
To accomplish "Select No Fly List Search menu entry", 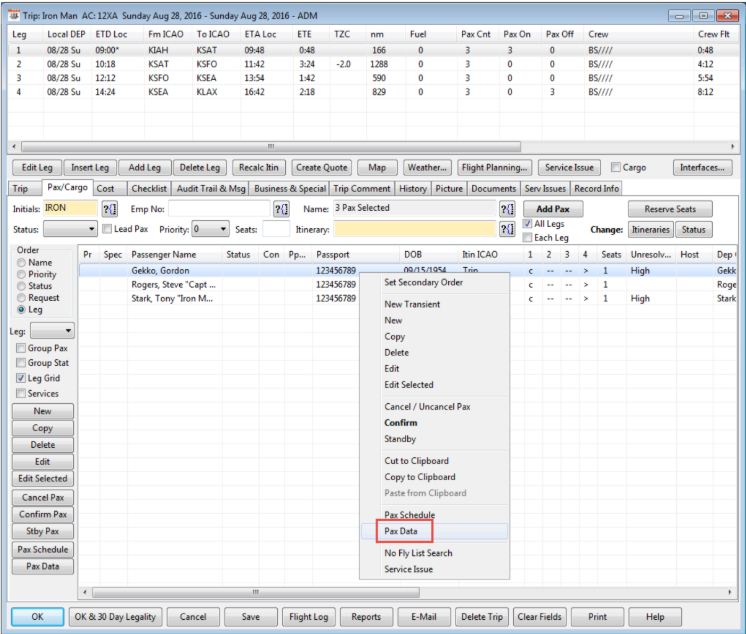I will pos(418,553).
